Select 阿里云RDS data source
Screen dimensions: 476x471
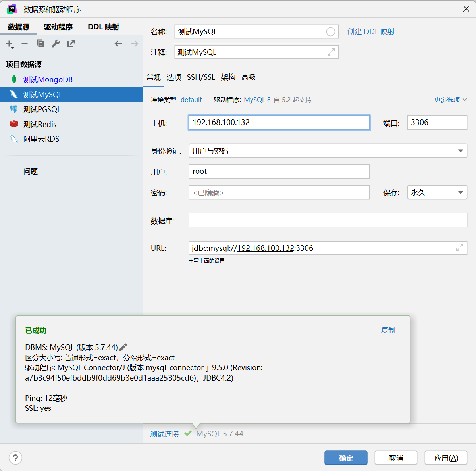(71, 139)
